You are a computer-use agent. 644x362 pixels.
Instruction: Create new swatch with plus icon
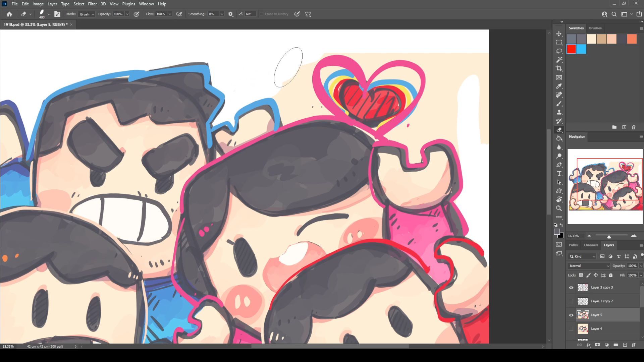point(624,127)
